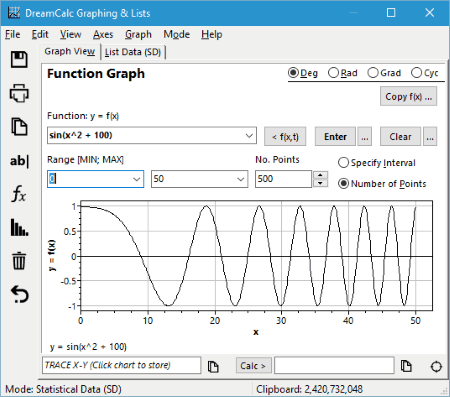The width and height of the screenshot is (450, 397).
Task: Decrease No. Points with the down arrow
Action: pos(320,183)
